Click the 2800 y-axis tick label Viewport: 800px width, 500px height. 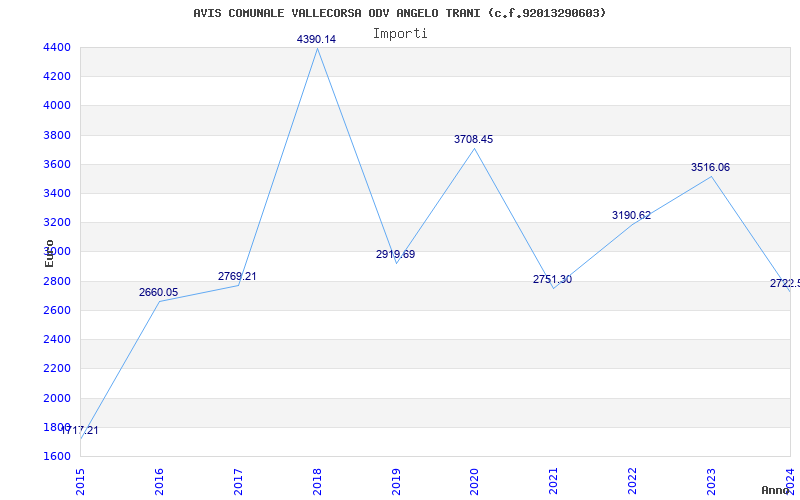[57, 281]
